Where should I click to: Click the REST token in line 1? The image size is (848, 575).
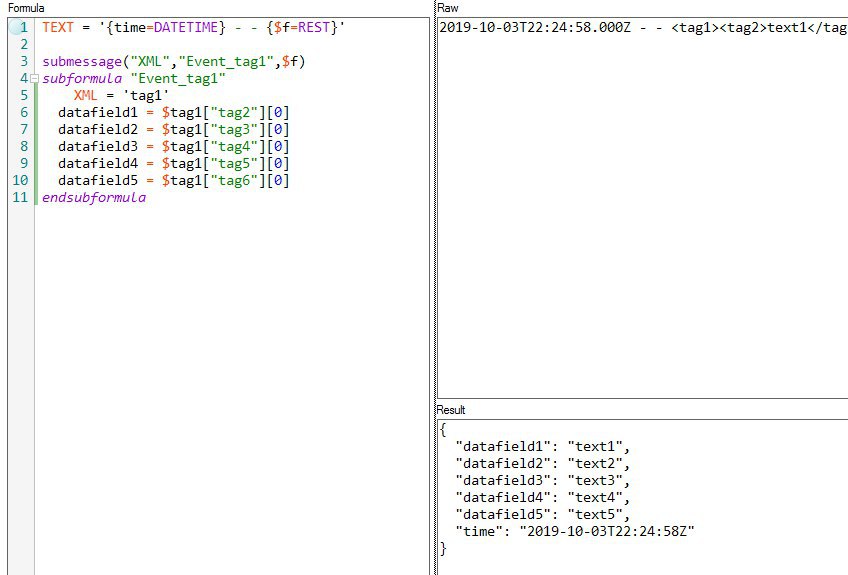[314, 27]
